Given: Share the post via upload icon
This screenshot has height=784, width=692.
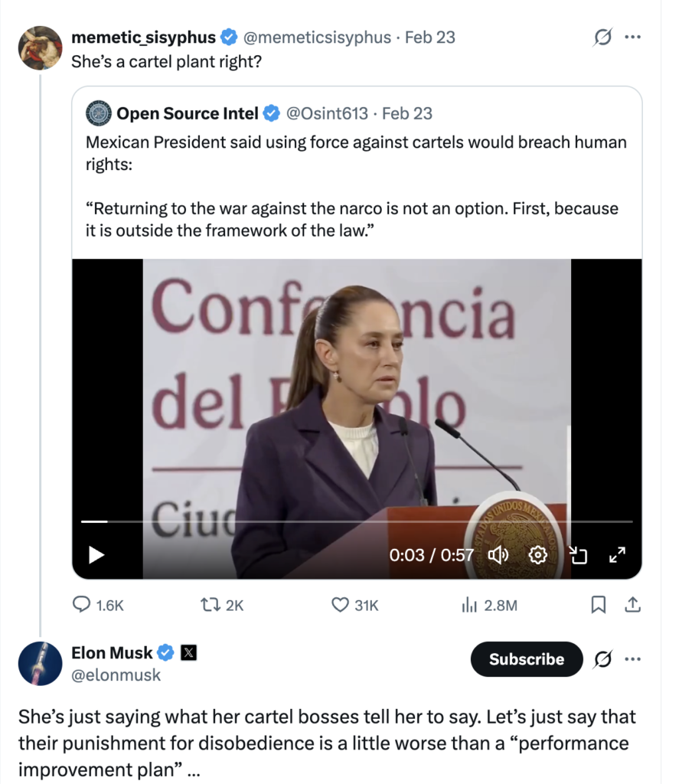Looking at the screenshot, I should click(632, 605).
